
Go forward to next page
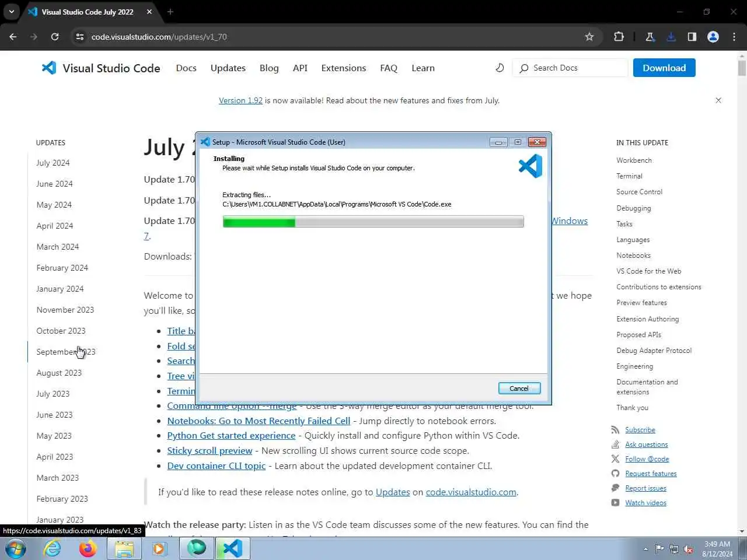pyautogui.click(x=34, y=37)
